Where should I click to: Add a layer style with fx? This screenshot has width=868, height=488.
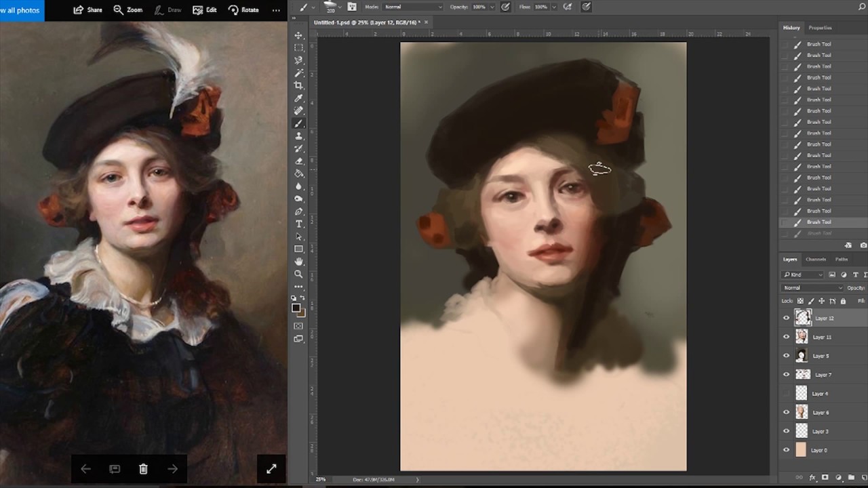click(x=812, y=478)
